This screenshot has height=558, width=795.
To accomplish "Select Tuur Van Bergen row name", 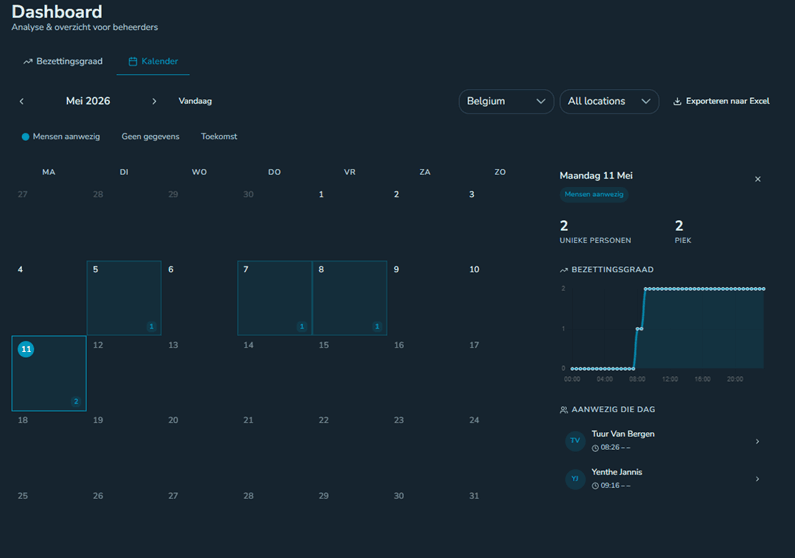I will pos(623,434).
